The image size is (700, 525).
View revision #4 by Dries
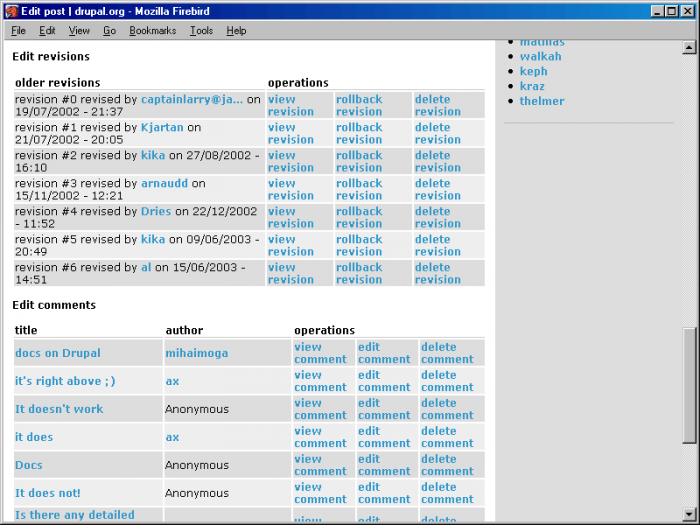pos(291,217)
